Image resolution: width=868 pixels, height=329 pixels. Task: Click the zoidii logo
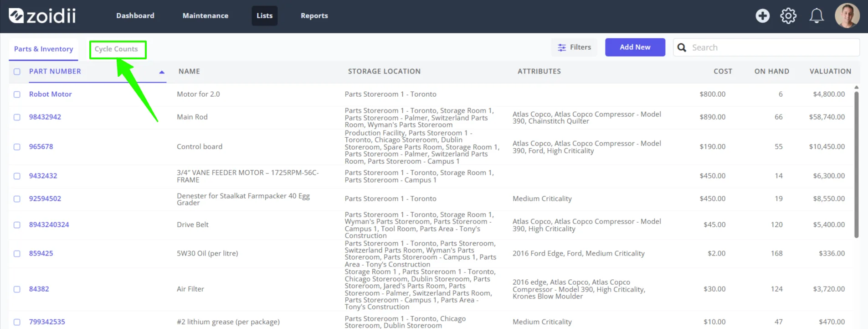(42, 16)
